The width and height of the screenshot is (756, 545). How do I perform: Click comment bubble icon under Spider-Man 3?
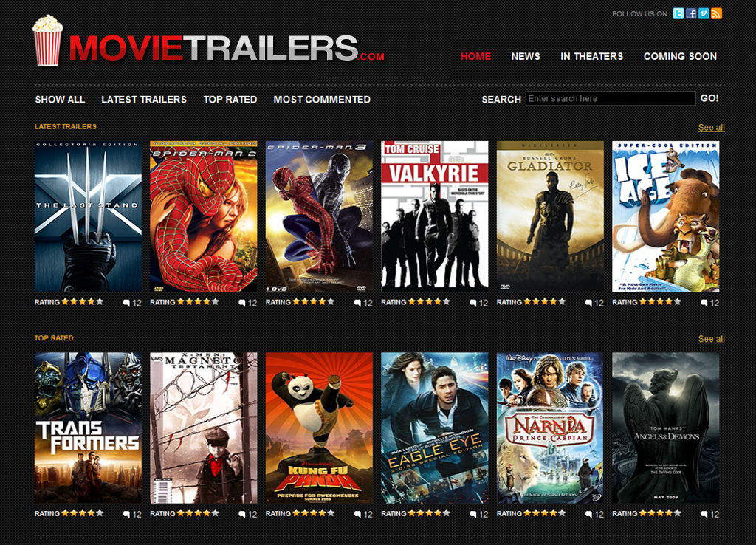pyautogui.click(x=358, y=303)
